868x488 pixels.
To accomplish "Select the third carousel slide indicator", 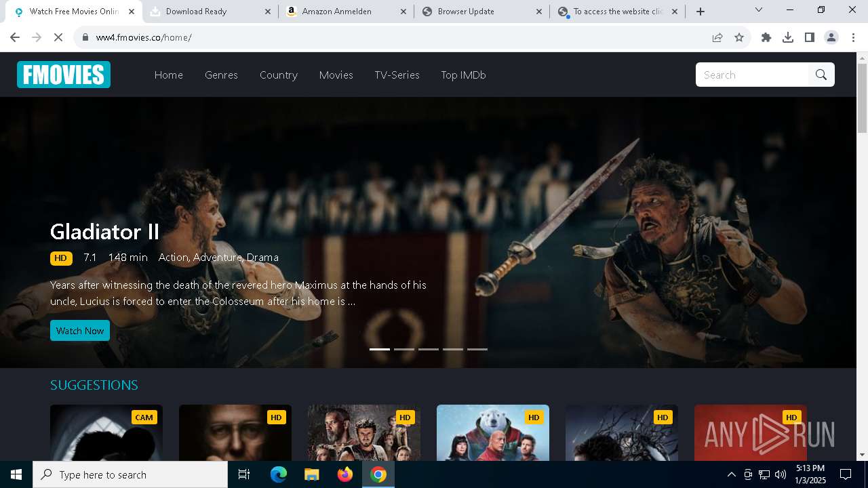I will point(429,349).
